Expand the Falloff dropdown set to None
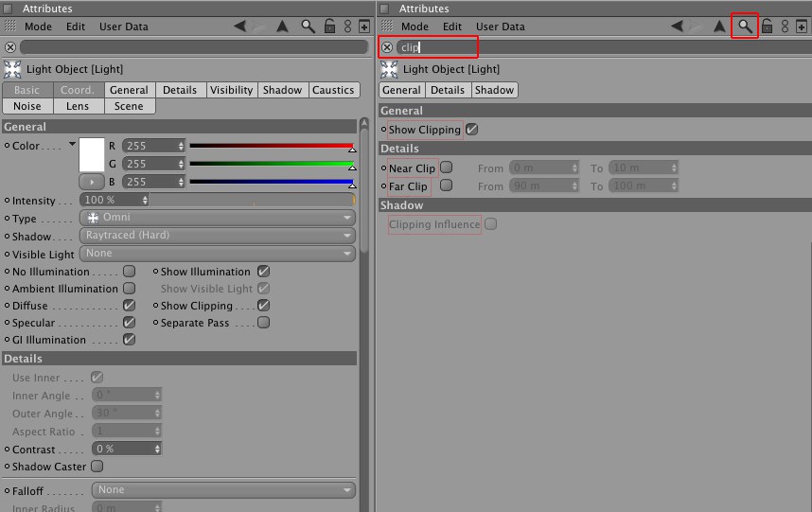 pos(223,490)
